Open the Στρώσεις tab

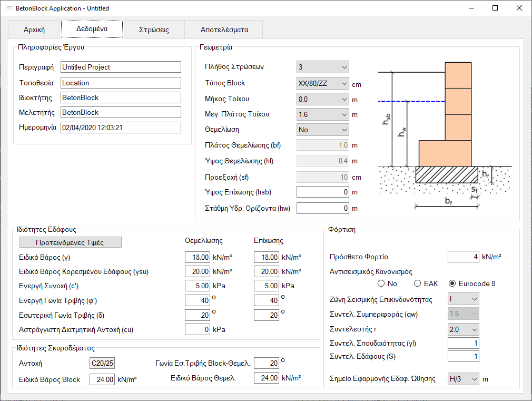pos(154,30)
